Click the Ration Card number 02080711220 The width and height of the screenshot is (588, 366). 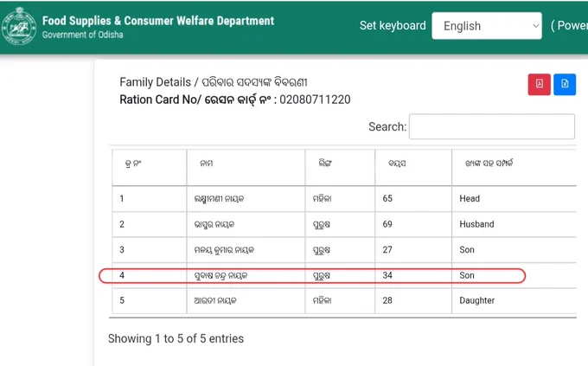click(x=315, y=100)
